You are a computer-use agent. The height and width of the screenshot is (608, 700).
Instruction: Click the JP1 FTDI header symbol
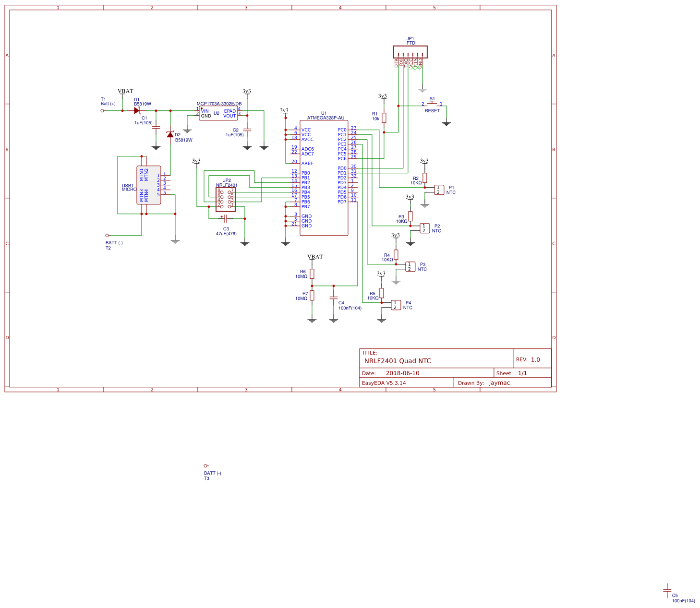410,50
